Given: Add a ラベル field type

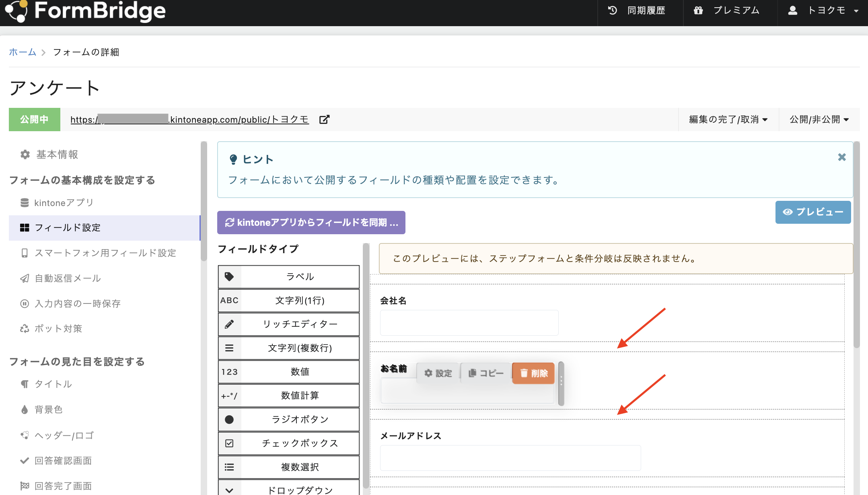Looking at the screenshot, I should (x=289, y=276).
